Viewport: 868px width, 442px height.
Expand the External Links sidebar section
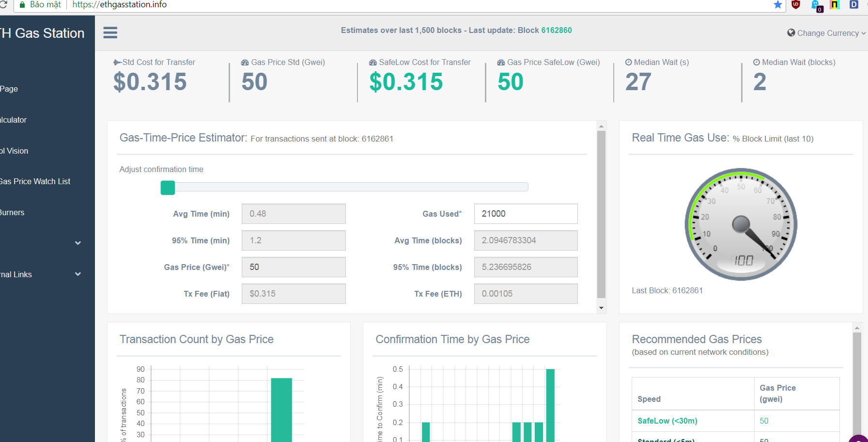pos(77,274)
